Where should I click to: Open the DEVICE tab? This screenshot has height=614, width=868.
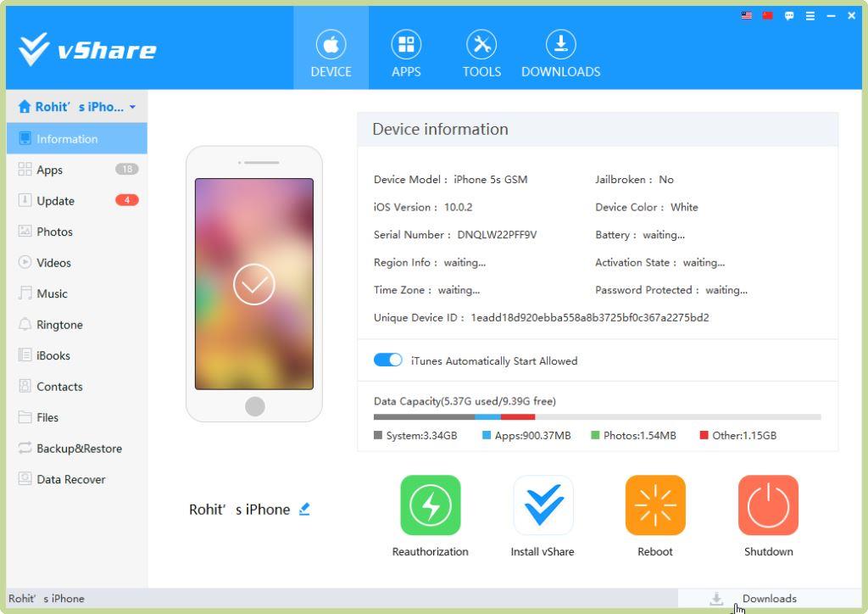pyautogui.click(x=331, y=48)
